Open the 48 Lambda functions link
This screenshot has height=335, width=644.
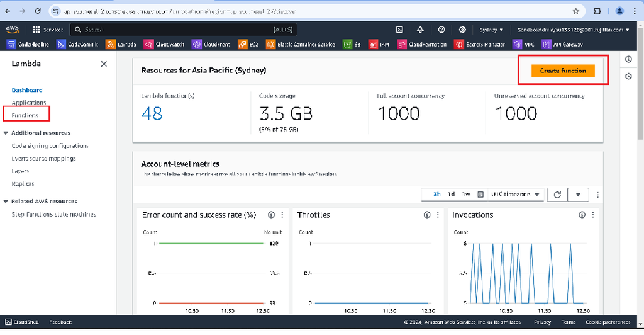[x=152, y=113]
